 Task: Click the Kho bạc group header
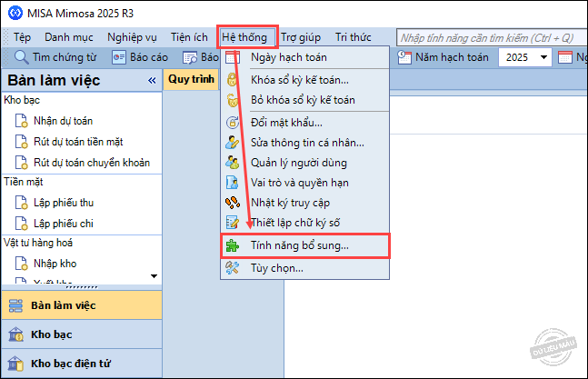(22, 101)
